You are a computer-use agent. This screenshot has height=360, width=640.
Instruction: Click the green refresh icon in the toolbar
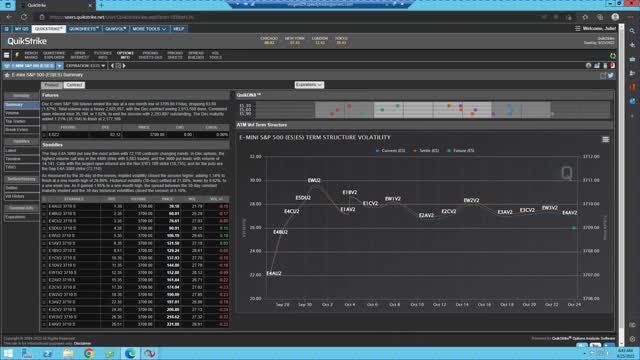(x=613, y=56)
